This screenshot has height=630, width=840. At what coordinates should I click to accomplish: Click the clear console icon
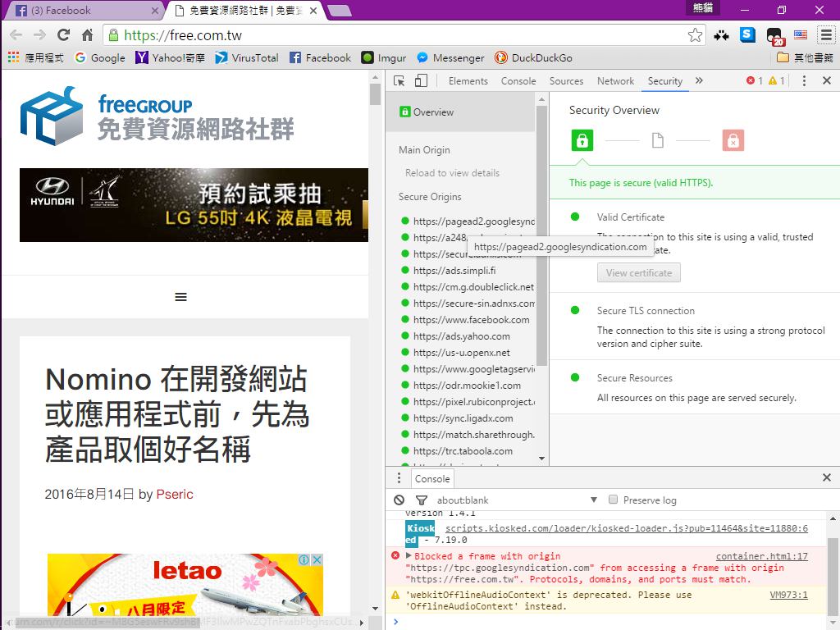(399, 500)
